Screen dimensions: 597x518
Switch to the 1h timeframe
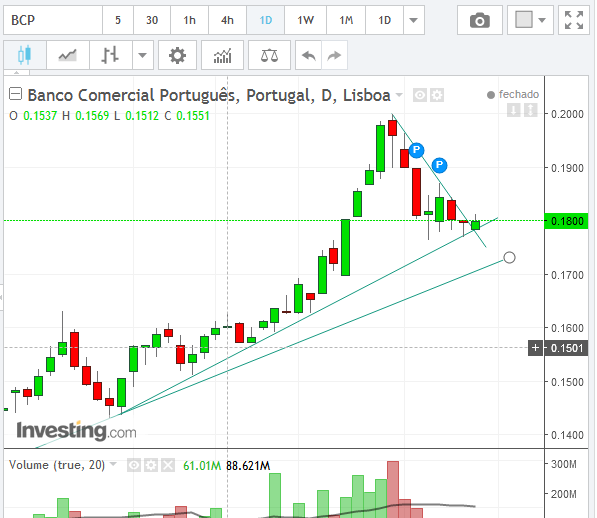click(189, 20)
